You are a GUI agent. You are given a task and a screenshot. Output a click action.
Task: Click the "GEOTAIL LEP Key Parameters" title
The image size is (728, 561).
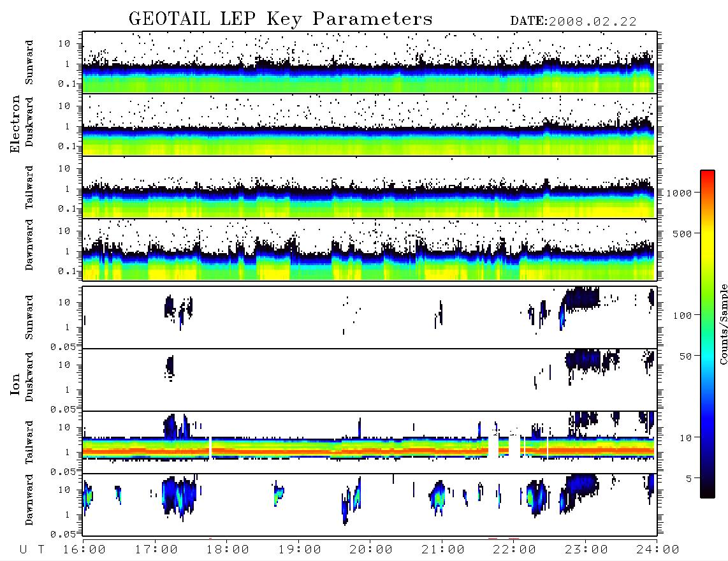[x=280, y=19]
